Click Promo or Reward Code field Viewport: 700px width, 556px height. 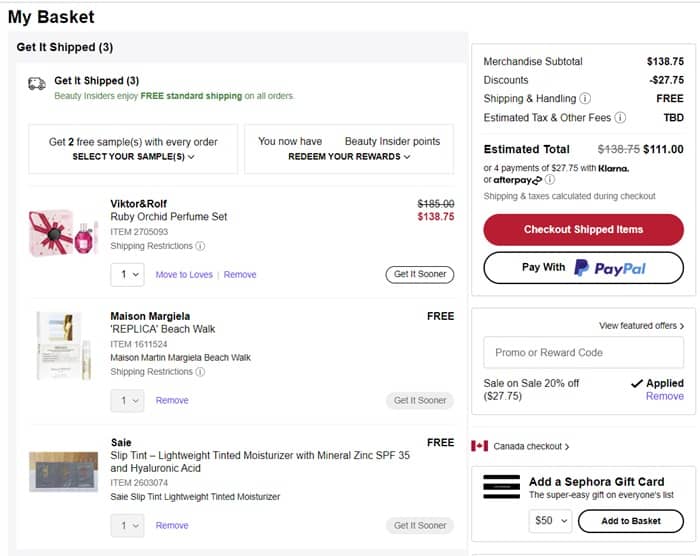(583, 352)
